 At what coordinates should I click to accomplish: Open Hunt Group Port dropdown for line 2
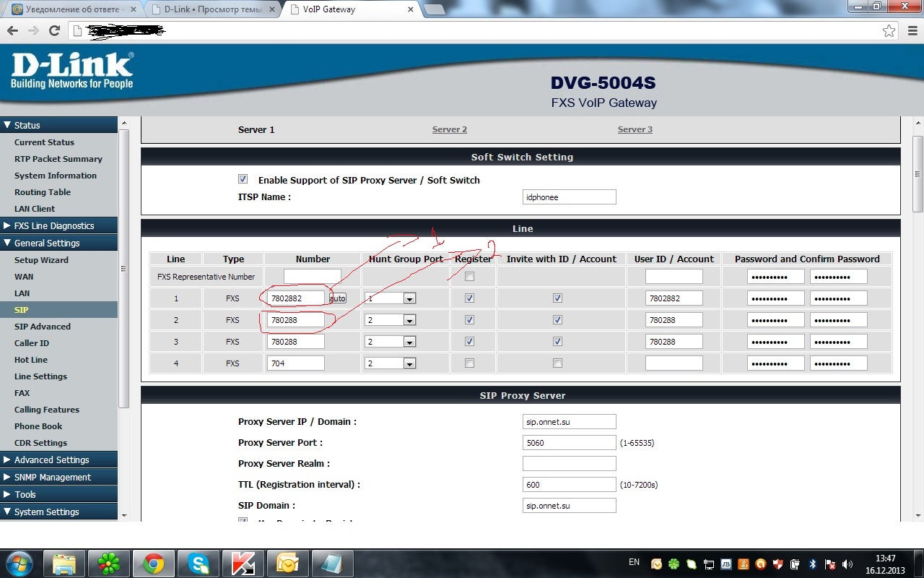pyautogui.click(x=391, y=320)
